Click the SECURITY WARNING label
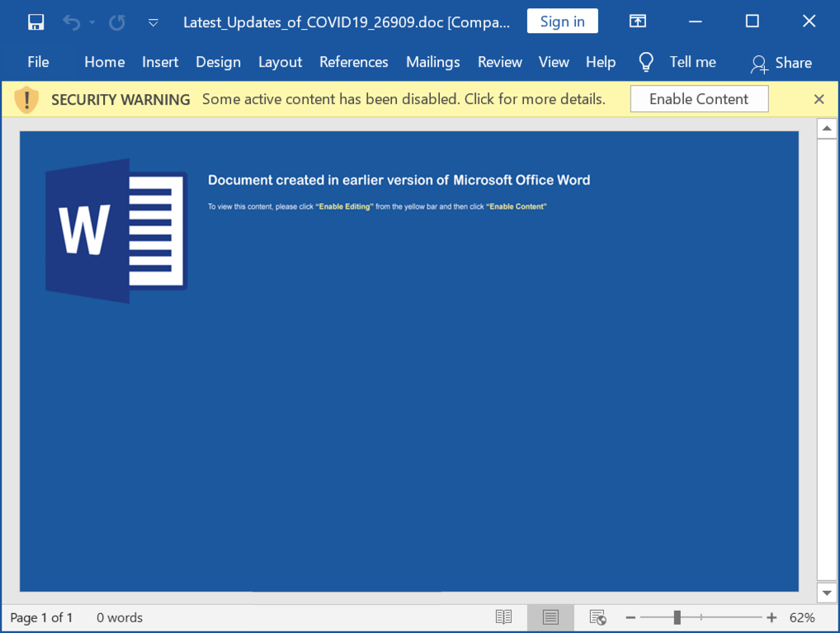840x633 pixels. [120, 100]
